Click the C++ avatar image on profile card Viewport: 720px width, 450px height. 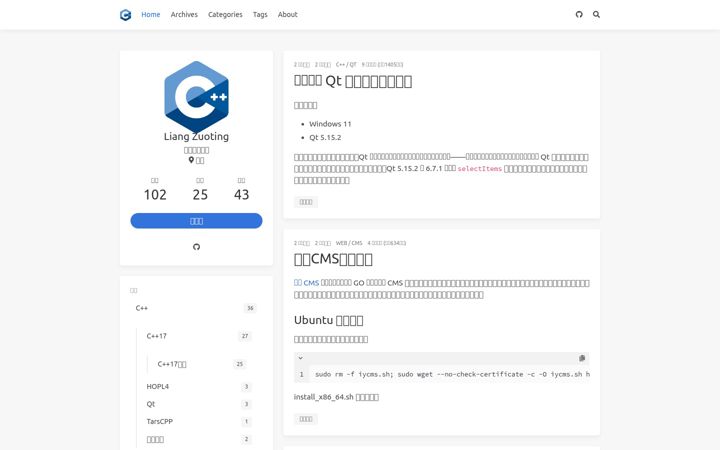click(x=197, y=96)
